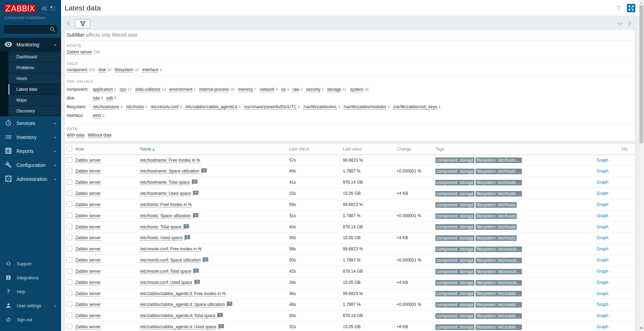Screen dimensions: 644x331
Task: Click the Configuration wrench icon
Action: (8, 165)
